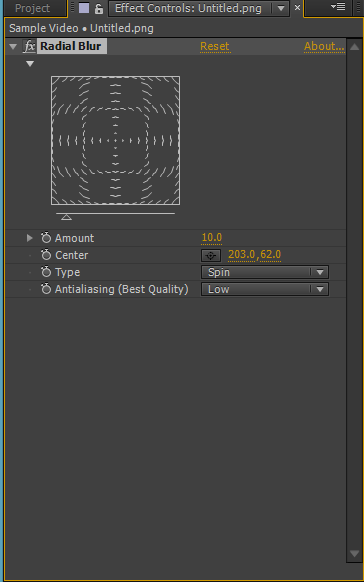Open the panel flyout menu icon
Image resolution: width=364 pixels, height=582 pixels.
click(338, 7)
